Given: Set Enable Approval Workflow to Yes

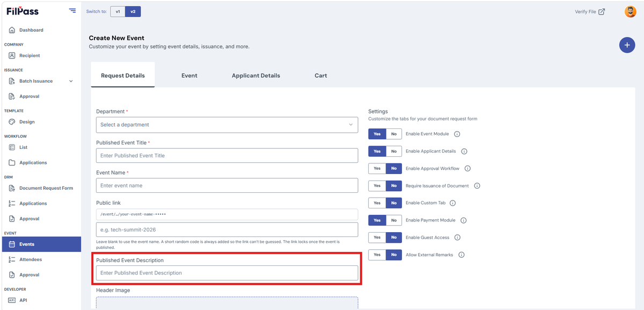Looking at the screenshot, I should pyautogui.click(x=377, y=169).
